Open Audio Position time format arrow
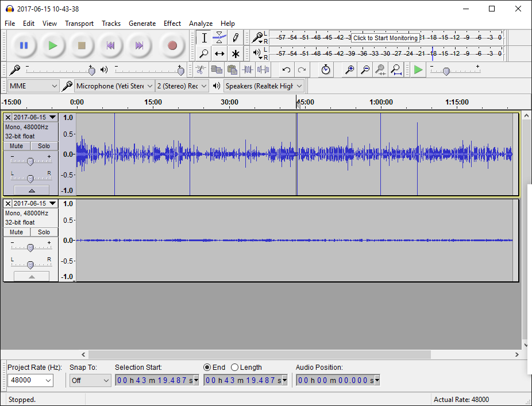The image size is (532, 406). (x=377, y=380)
